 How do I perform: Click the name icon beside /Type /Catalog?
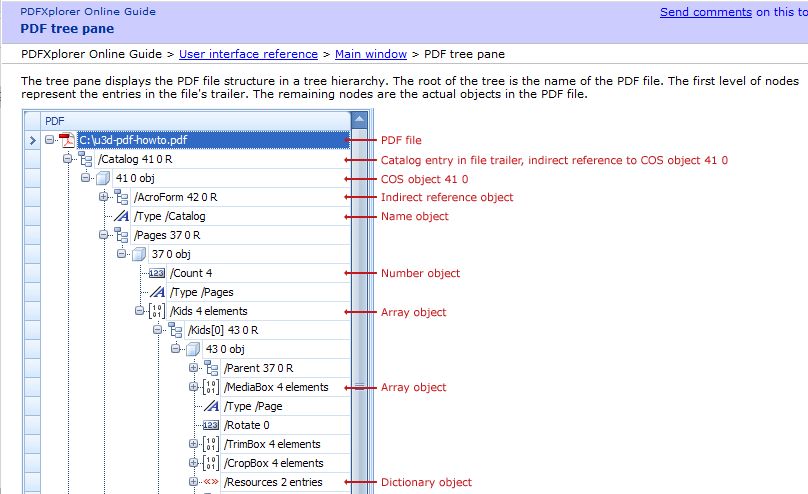(122, 216)
